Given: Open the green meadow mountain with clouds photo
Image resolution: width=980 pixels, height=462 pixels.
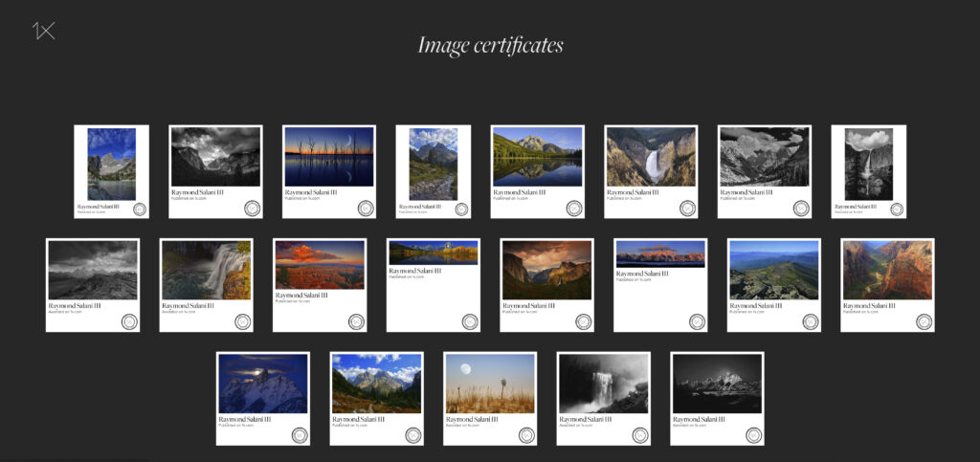Looking at the screenshot, I should pyautogui.click(x=376, y=384).
